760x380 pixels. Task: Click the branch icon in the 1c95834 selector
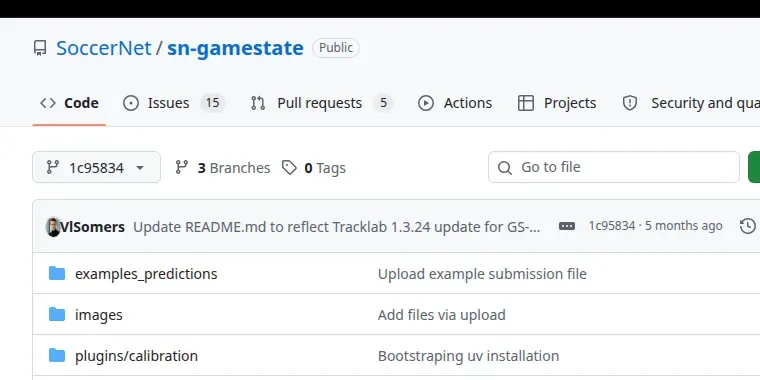(x=52, y=167)
